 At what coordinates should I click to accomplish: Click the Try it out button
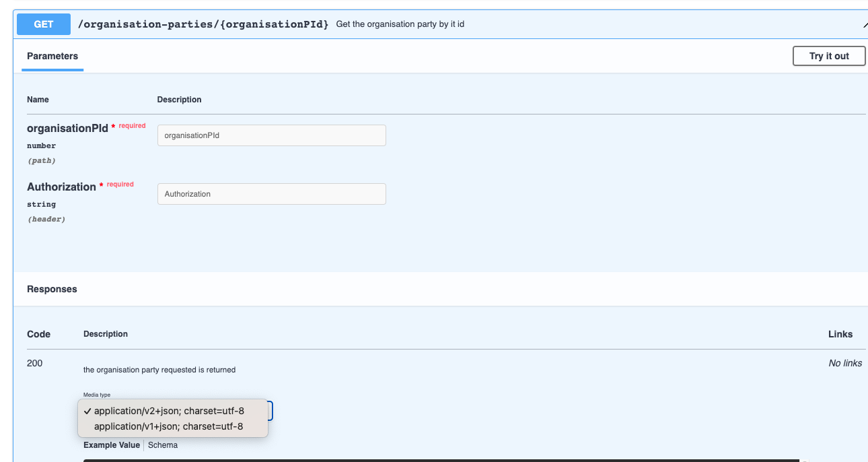click(x=829, y=56)
